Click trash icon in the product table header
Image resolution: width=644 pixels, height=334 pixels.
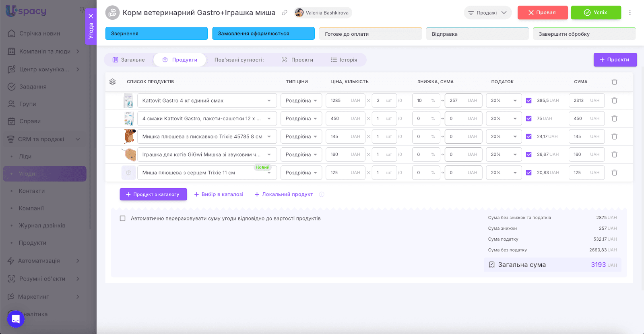[614, 82]
